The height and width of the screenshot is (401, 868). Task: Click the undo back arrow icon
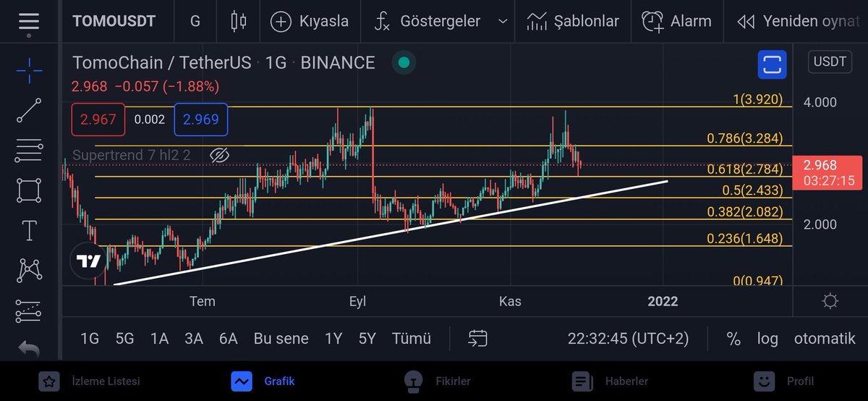[x=29, y=349]
